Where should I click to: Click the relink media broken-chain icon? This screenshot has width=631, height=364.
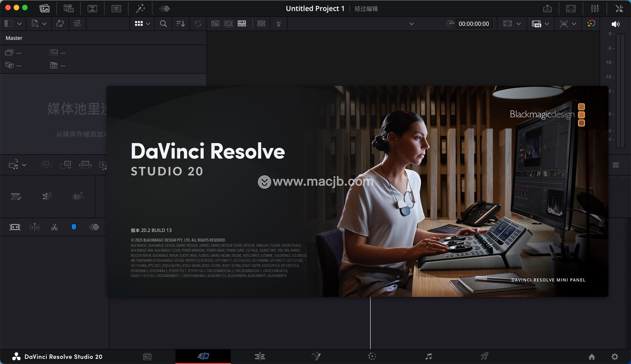(77, 24)
